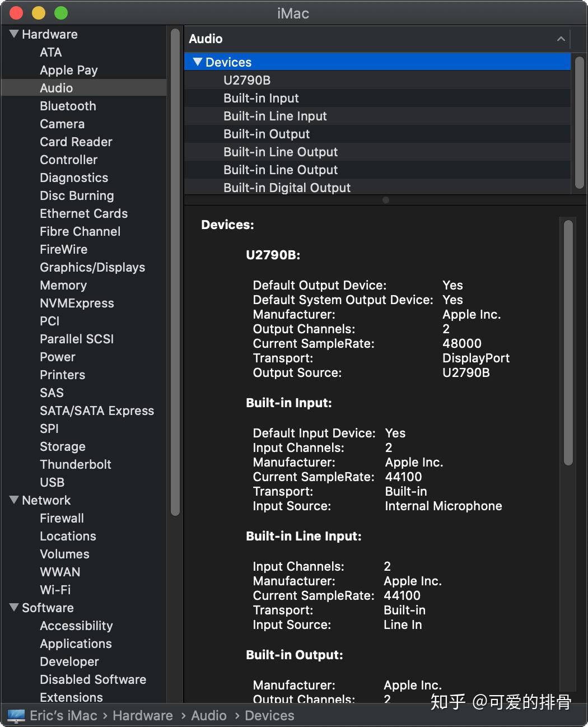The image size is (588, 727).
Task: Click the pane divider handle dot
Action: [385, 200]
